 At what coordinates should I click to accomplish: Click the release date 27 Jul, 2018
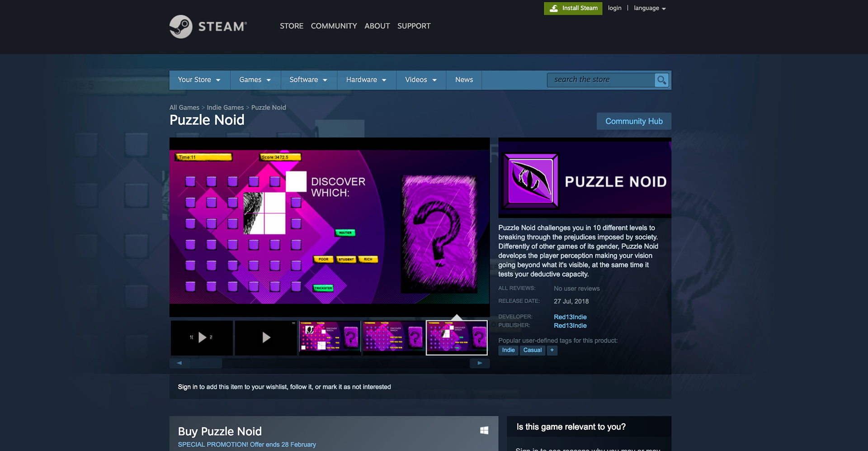[571, 301]
